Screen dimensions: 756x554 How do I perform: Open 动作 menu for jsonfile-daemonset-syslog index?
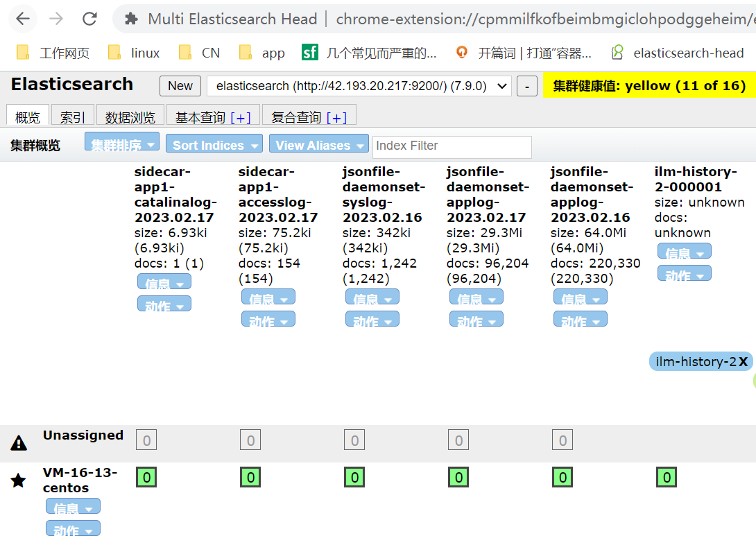pyautogui.click(x=372, y=319)
